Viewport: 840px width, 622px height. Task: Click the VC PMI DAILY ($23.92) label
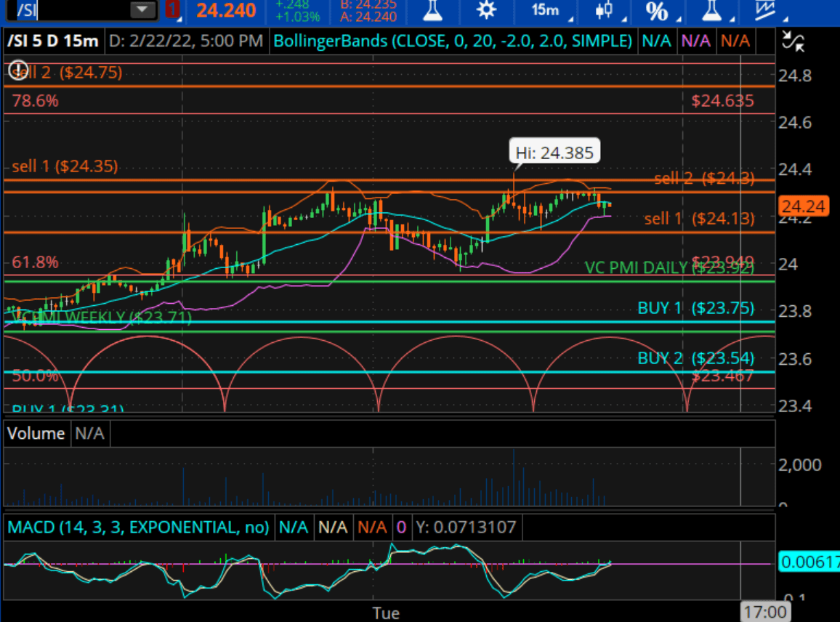pos(669,267)
